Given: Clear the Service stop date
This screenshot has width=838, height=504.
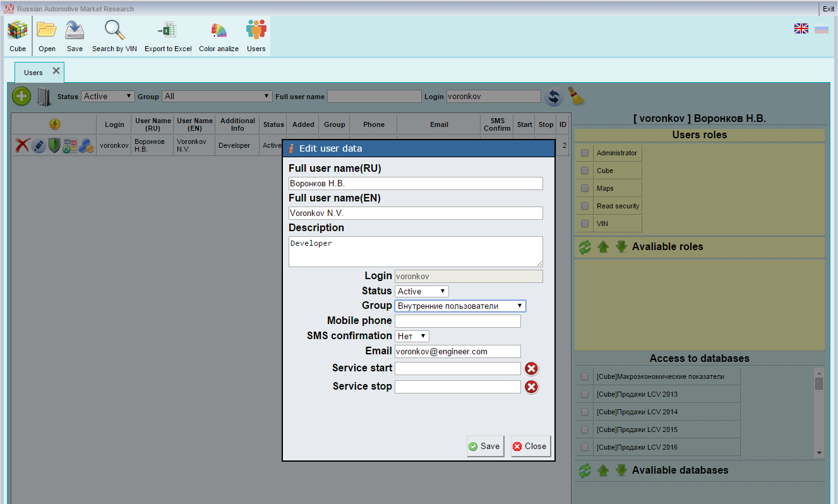Looking at the screenshot, I should pyautogui.click(x=532, y=387).
